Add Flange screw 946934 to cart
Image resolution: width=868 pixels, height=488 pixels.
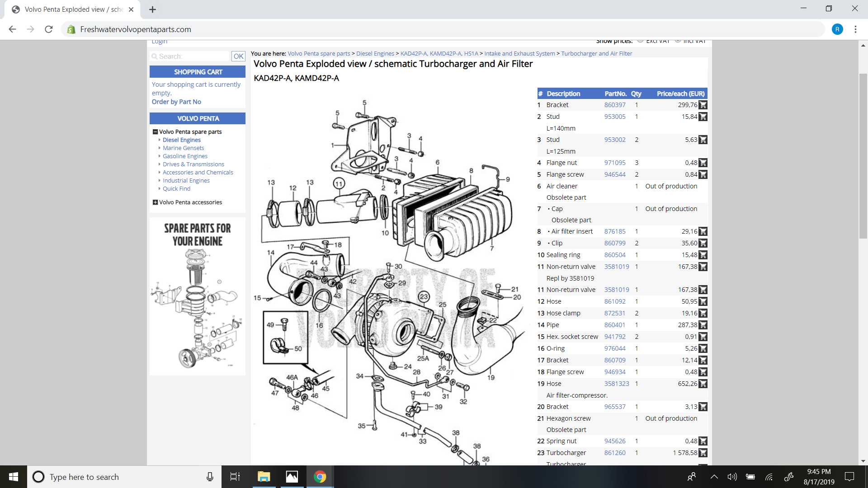click(x=703, y=372)
